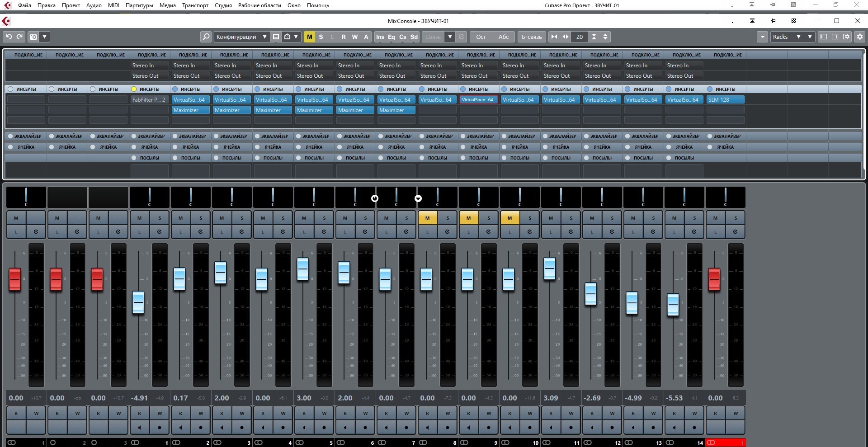The width and height of the screenshot is (868, 447).
Task: Click volume value 3.00 field
Action: pos(304,398)
